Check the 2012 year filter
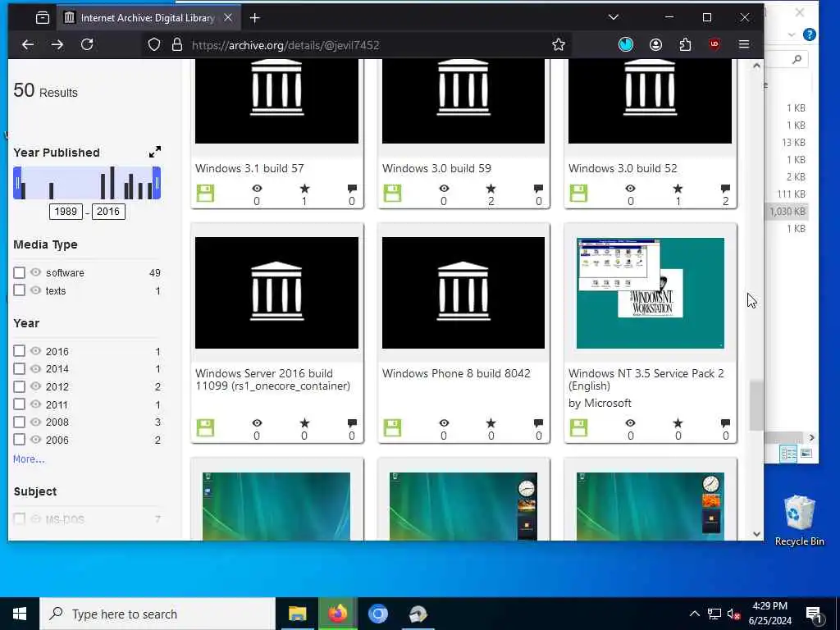The height and width of the screenshot is (630, 840). coord(20,386)
